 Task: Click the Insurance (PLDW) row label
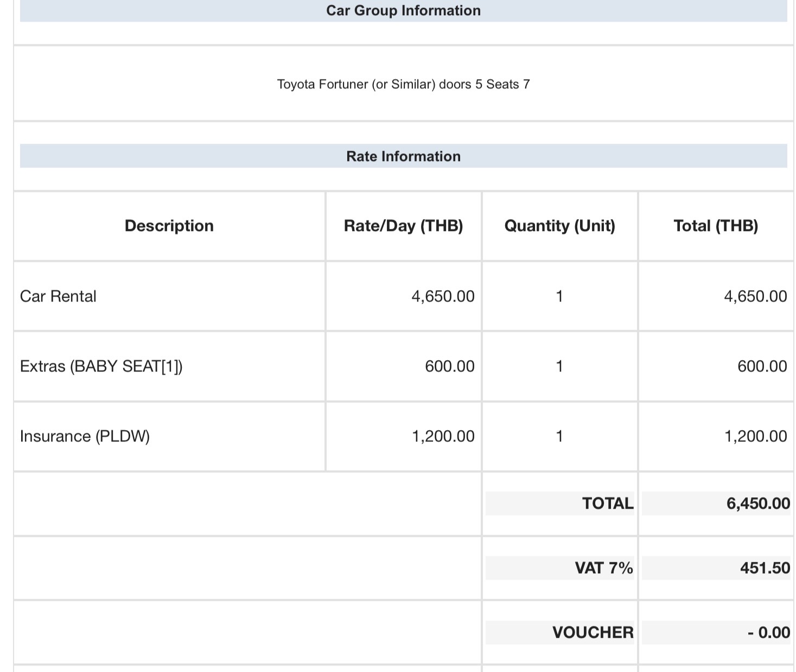point(85,436)
